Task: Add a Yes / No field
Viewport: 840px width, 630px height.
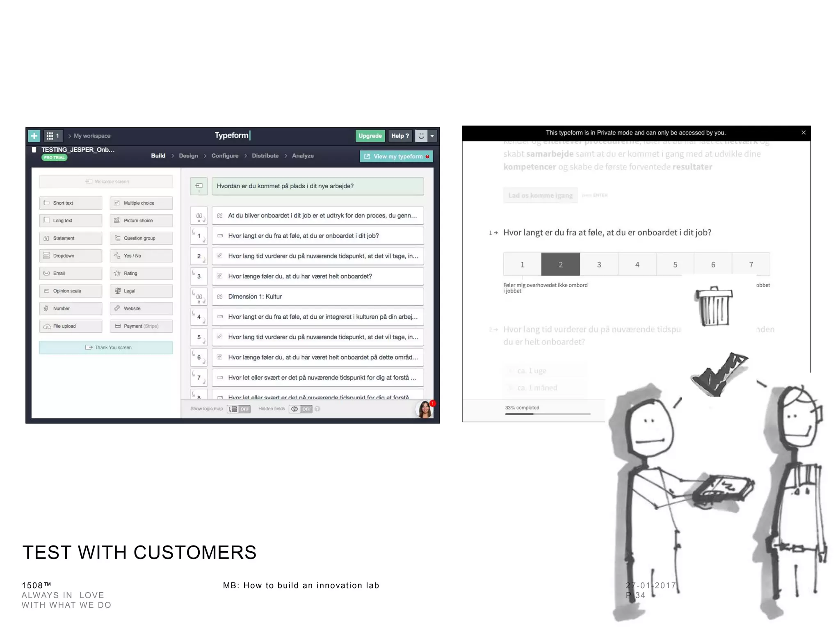Action: point(141,256)
